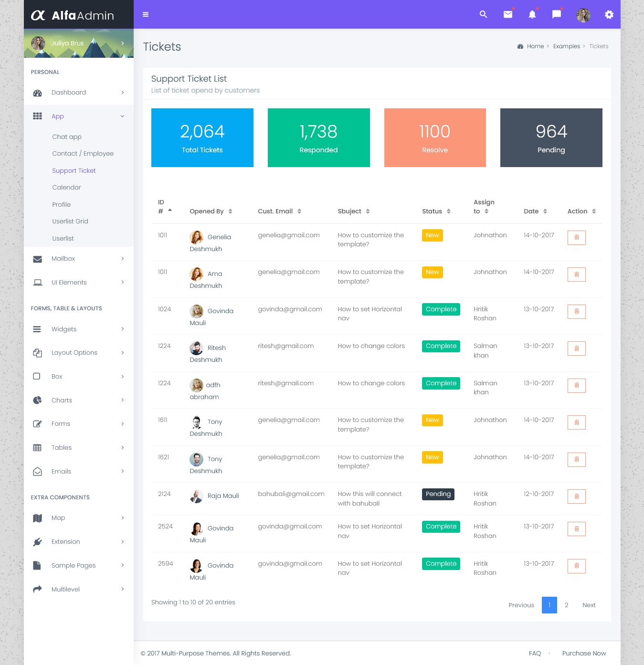644x665 pixels.
Task: Open the search icon in top bar
Action: [x=483, y=14]
